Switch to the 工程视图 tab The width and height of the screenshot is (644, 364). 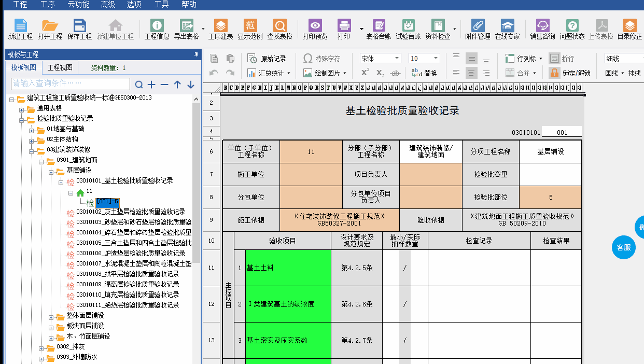pyautogui.click(x=60, y=68)
